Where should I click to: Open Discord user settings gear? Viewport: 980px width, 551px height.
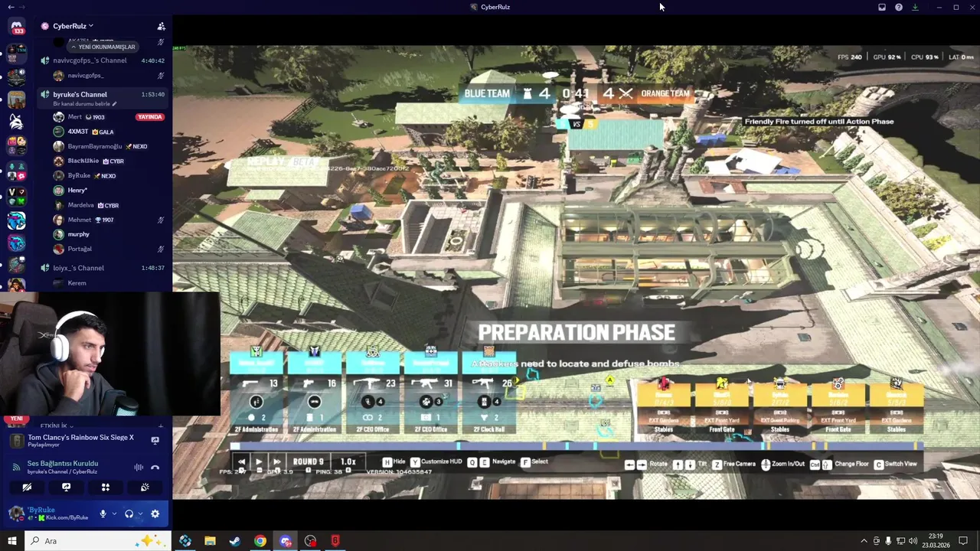click(x=155, y=514)
